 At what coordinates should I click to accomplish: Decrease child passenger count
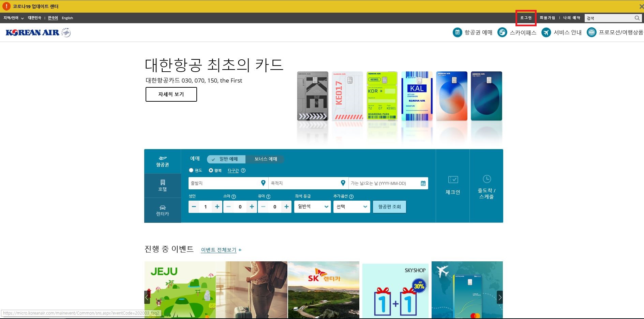229,207
